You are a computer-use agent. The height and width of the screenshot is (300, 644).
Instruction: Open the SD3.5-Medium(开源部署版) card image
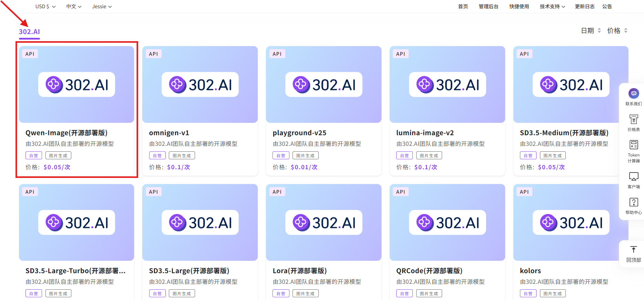[571, 84]
